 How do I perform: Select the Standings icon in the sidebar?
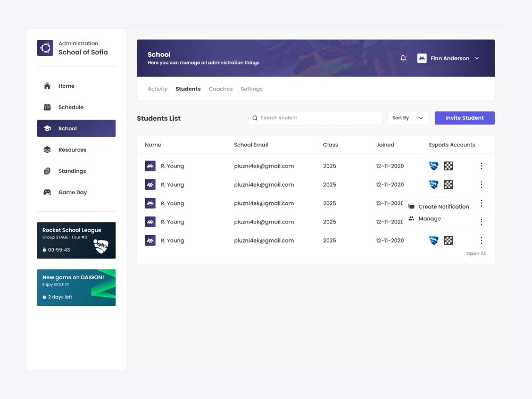coord(47,171)
